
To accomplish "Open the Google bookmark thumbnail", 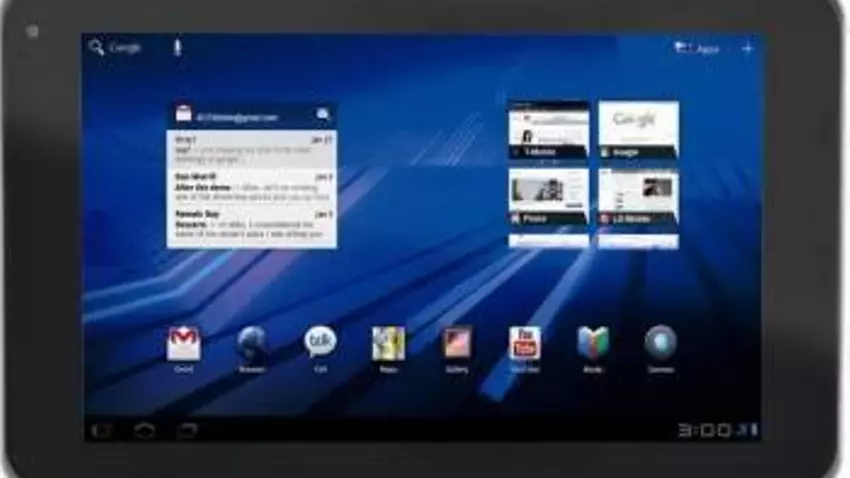I will [638, 129].
